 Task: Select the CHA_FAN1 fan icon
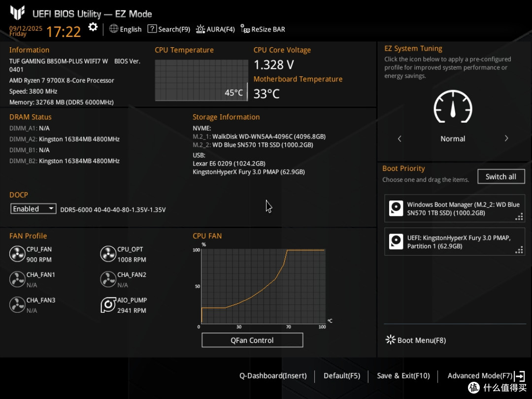point(17,279)
